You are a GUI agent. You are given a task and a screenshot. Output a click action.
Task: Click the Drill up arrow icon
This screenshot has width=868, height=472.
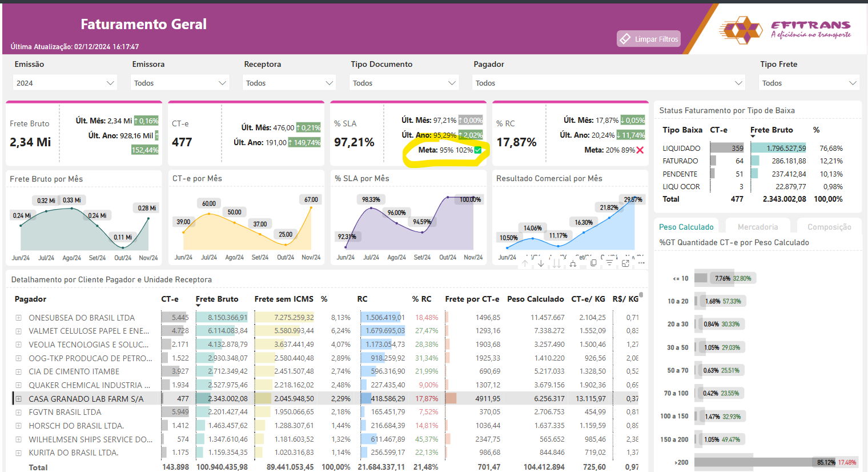click(x=525, y=263)
